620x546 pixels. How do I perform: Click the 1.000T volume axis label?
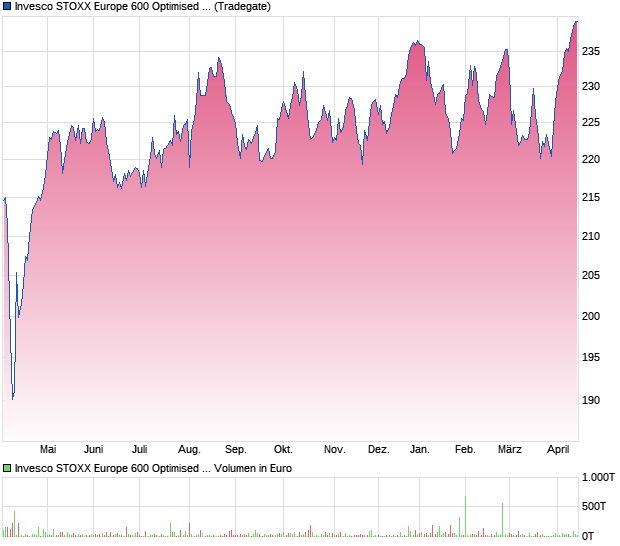click(x=599, y=478)
